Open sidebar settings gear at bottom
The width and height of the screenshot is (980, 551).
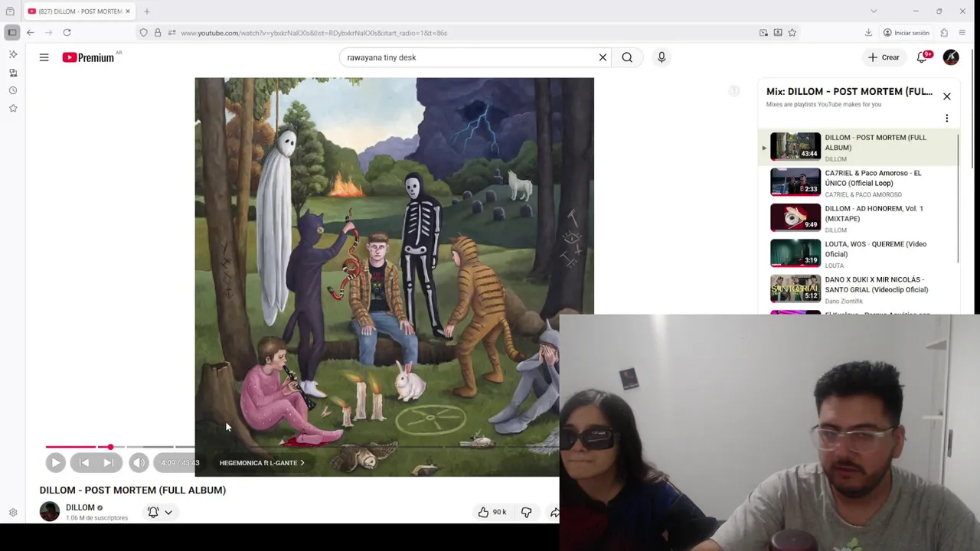tap(13, 513)
